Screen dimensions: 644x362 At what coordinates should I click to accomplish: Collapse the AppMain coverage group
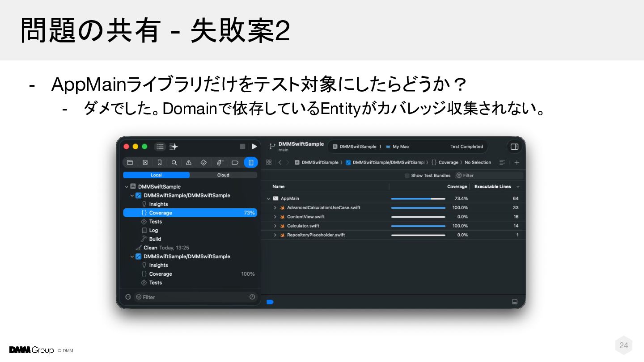tap(268, 198)
